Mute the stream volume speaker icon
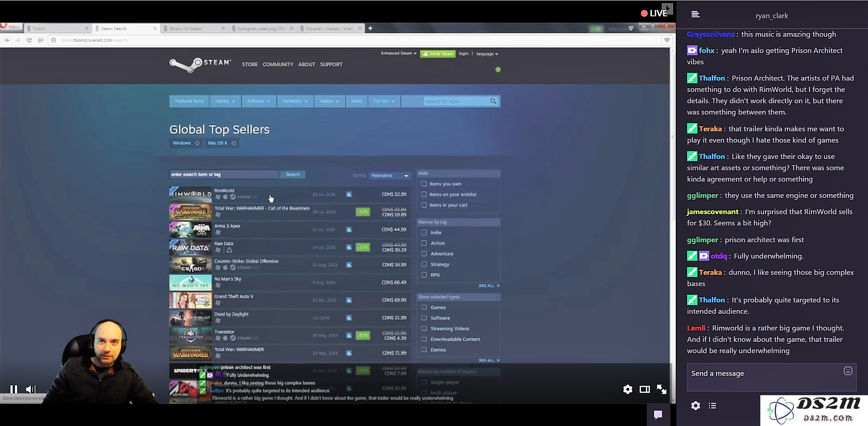Image resolution: width=868 pixels, height=426 pixels. coord(30,389)
